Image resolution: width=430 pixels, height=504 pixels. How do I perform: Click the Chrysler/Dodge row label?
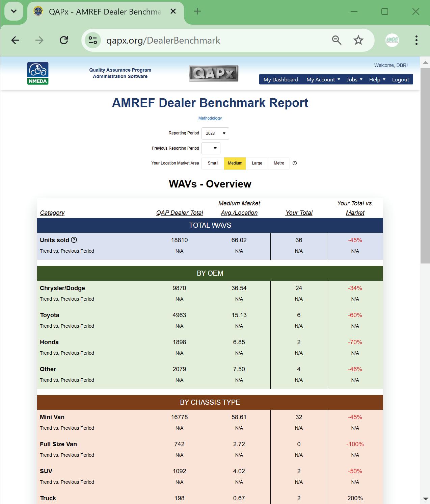pyautogui.click(x=62, y=288)
